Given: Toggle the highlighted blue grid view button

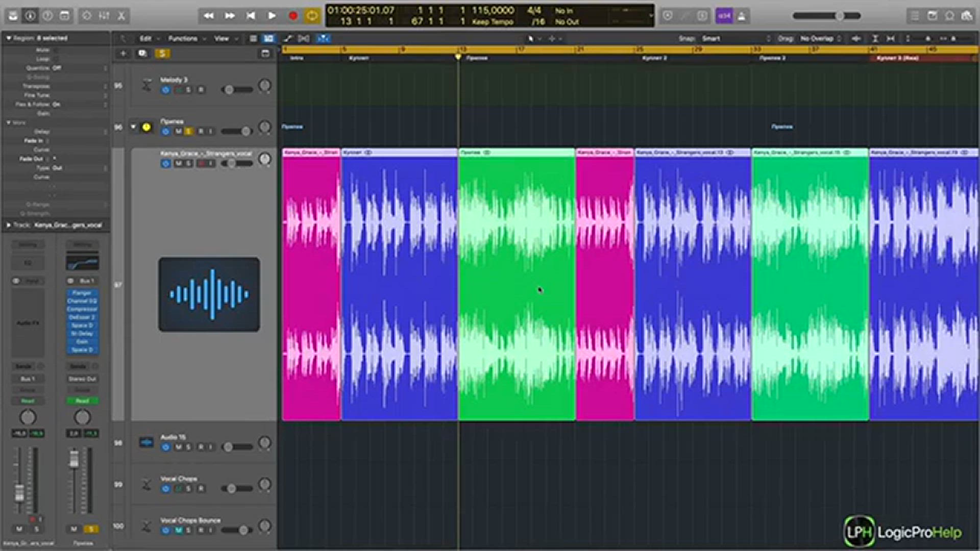Looking at the screenshot, I should (x=268, y=38).
